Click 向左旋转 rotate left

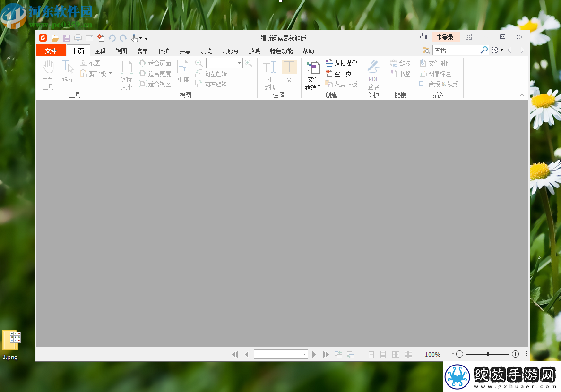(x=211, y=74)
